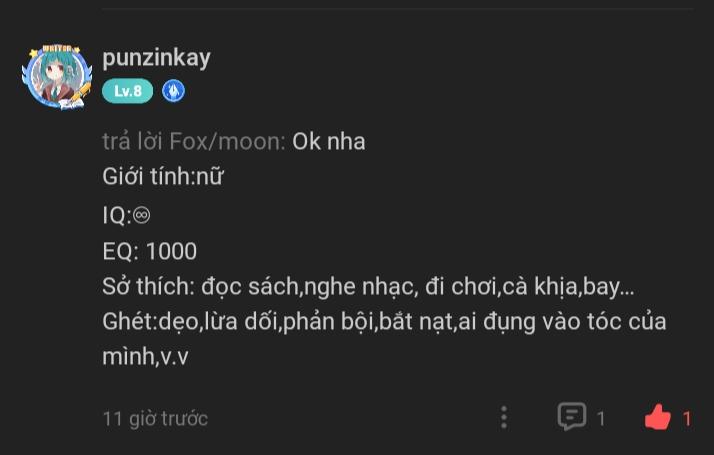Click the 'trả lời Fox/moon:' reply reference
This screenshot has width=714, height=455.
[x=194, y=141]
